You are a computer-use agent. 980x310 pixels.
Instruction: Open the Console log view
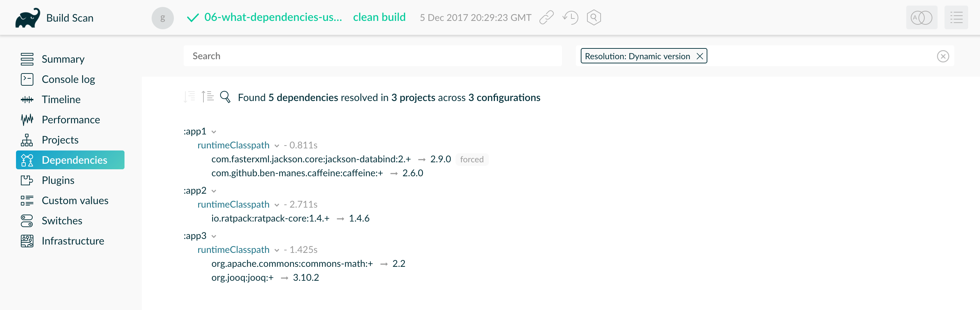coord(68,79)
